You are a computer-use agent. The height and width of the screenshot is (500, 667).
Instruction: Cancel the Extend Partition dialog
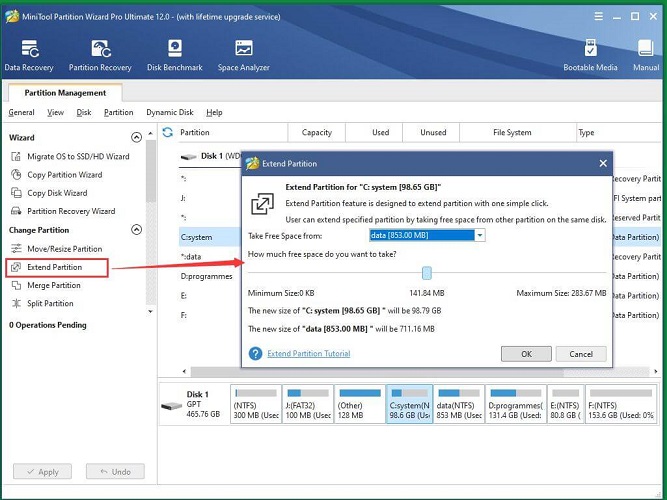pos(581,354)
